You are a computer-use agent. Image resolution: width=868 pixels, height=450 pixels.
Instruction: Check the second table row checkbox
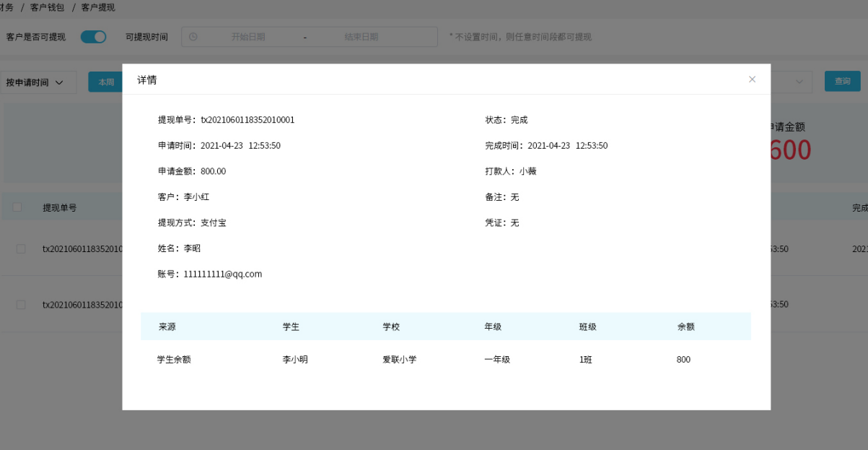pos(21,305)
